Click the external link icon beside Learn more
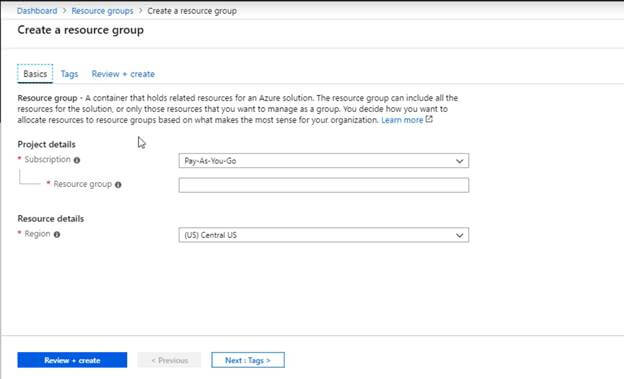Screen dimensions: 624x379 pos(429,119)
